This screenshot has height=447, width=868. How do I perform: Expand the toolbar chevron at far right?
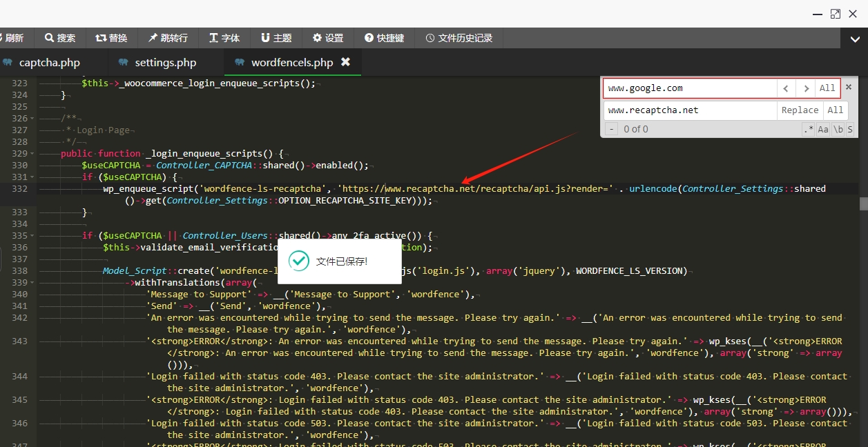(x=854, y=39)
